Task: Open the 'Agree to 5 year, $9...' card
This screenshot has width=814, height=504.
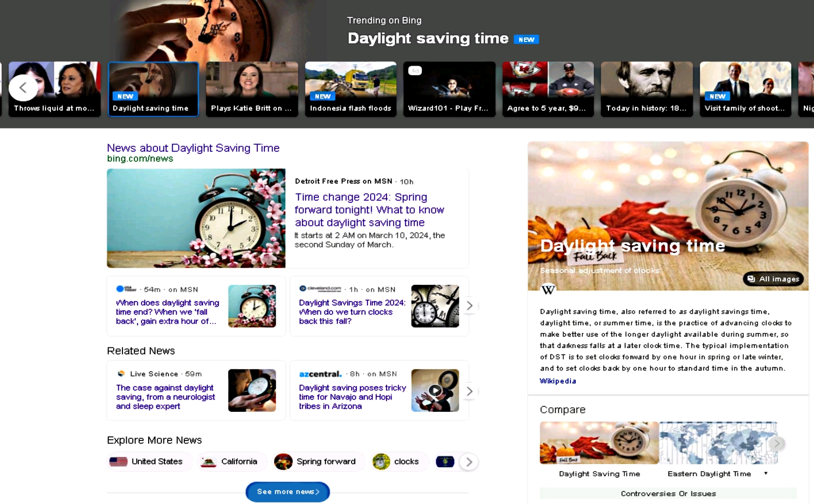Action: [x=548, y=89]
